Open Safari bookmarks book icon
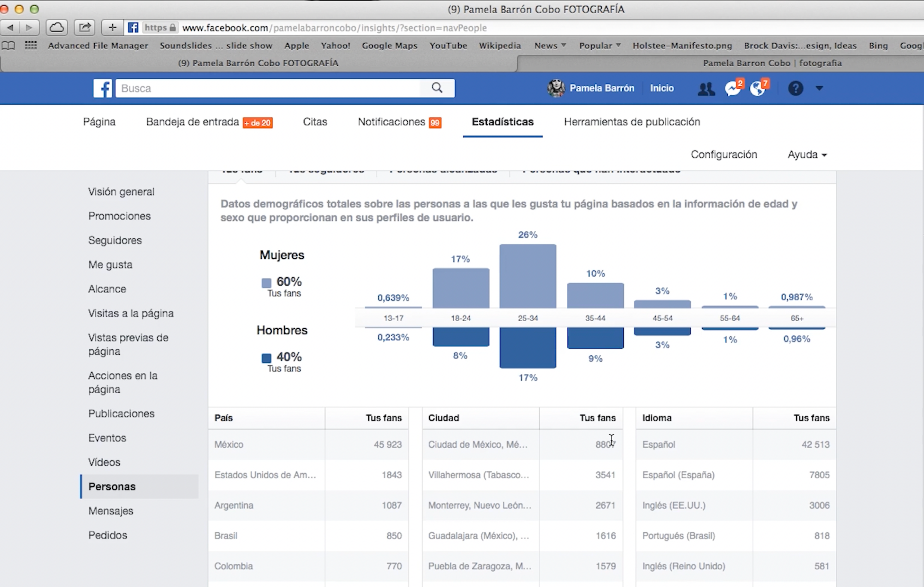The height and width of the screenshot is (587, 924). click(x=8, y=46)
